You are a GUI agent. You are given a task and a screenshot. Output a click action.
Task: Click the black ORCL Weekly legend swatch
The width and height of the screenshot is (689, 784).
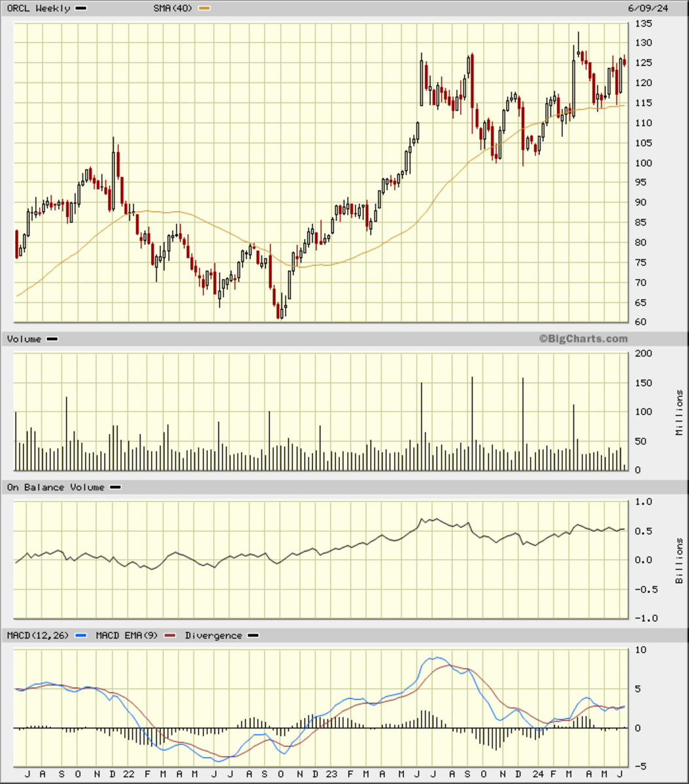81,8
